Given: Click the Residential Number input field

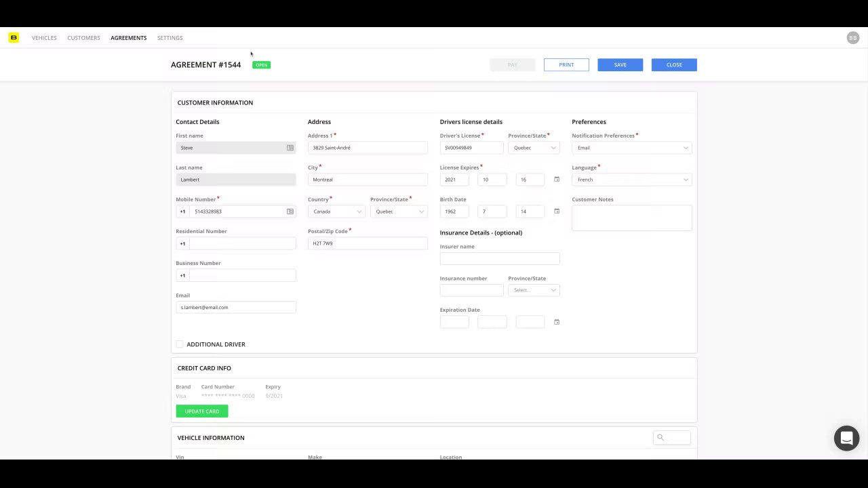Looking at the screenshot, I should [242, 243].
